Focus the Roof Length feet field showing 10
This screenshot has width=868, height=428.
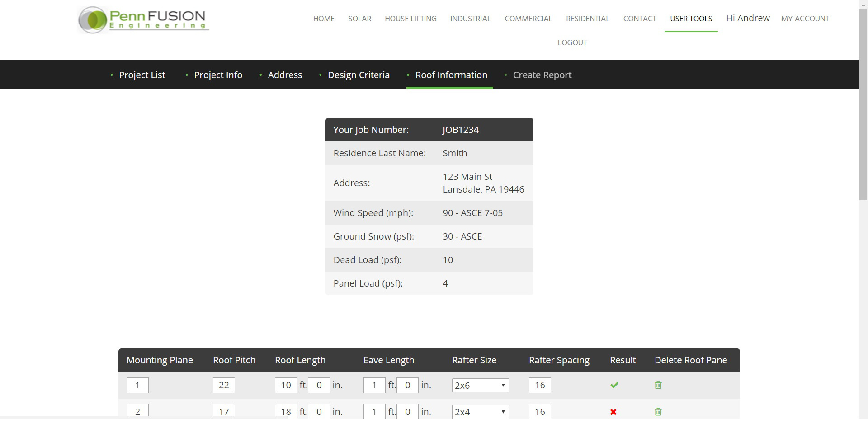click(286, 385)
